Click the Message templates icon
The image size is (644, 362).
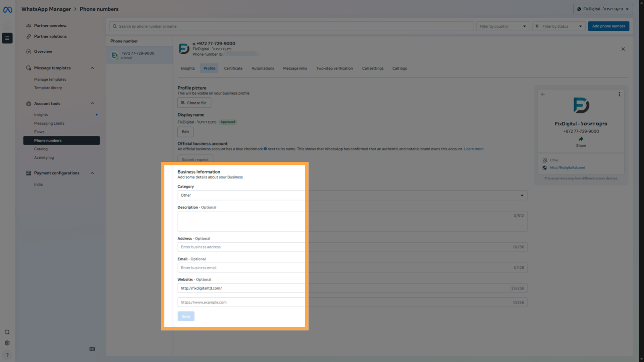(x=29, y=68)
